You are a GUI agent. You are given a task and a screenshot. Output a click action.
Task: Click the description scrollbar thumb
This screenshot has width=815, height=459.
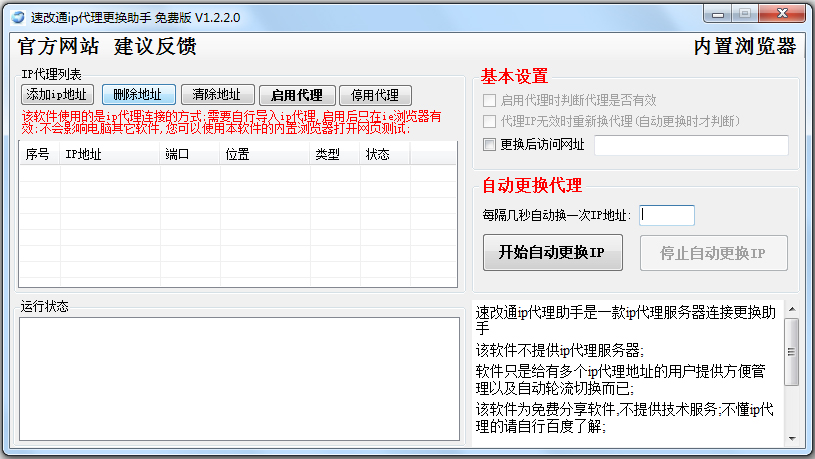(792, 352)
